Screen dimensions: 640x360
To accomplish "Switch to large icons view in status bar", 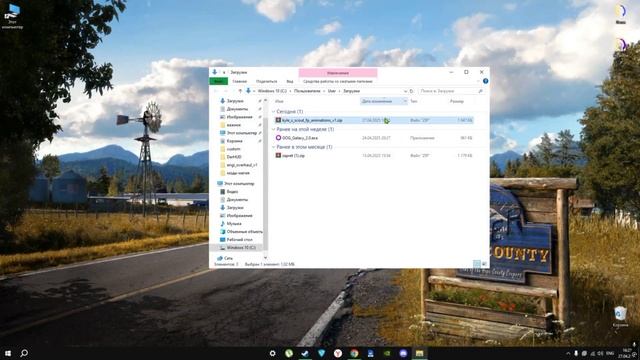I will [x=484, y=264].
